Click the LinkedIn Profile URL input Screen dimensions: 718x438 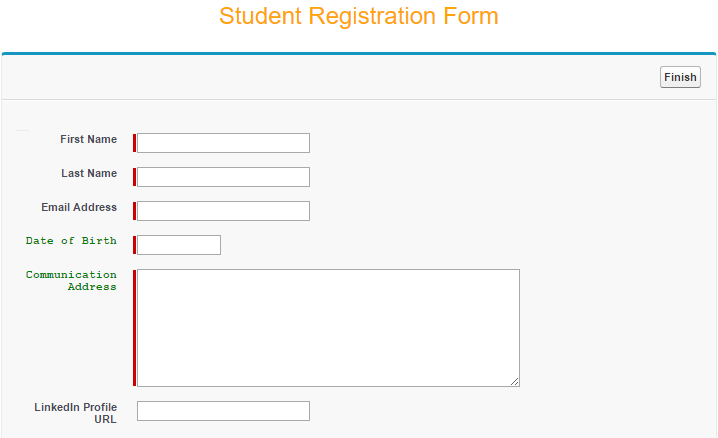click(223, 411)
